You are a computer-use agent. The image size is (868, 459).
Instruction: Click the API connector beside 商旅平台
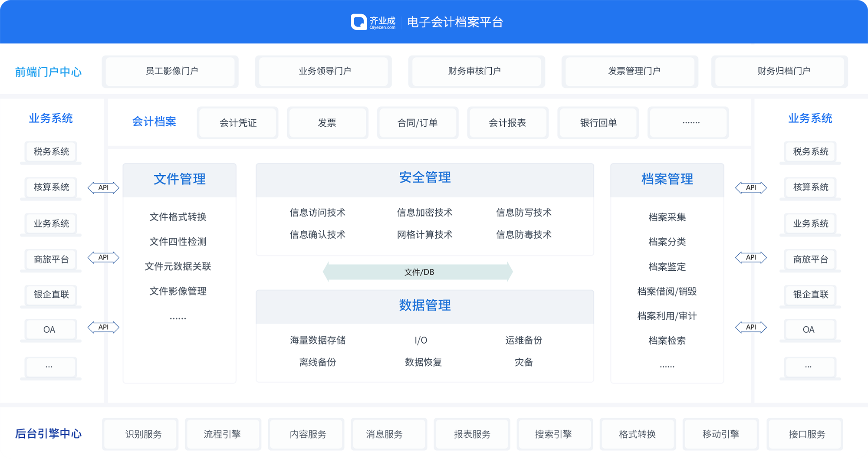pos(104,257)
